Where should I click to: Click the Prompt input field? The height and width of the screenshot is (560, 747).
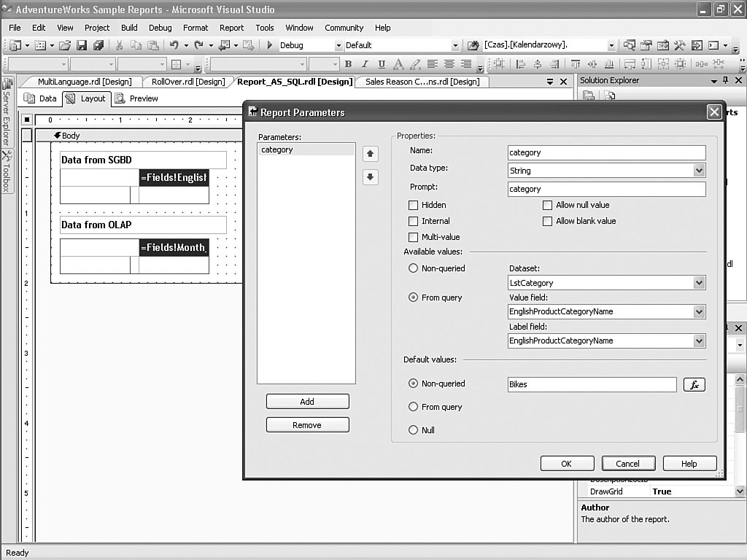coord(606,189)
